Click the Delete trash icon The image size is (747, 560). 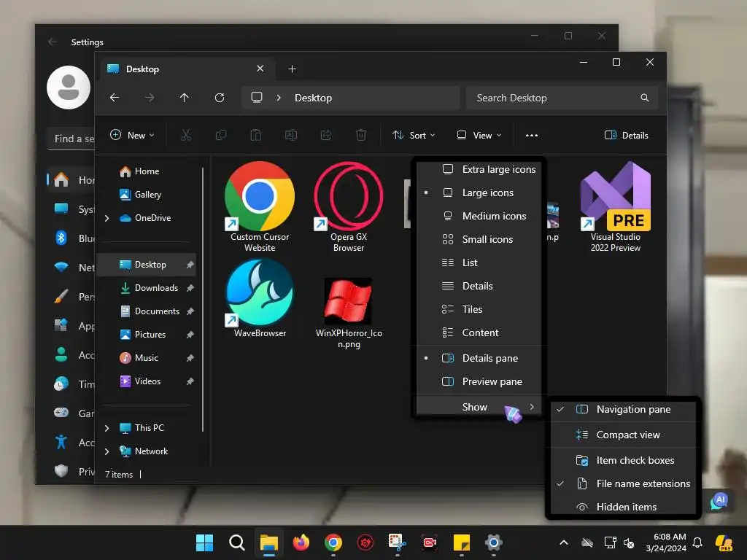click(x=361, y=135)
